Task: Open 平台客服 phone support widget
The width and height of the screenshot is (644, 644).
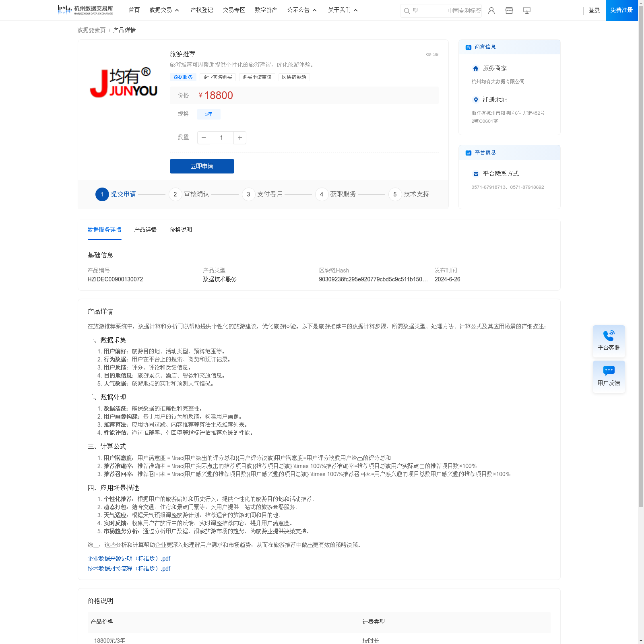Action: 609,341
